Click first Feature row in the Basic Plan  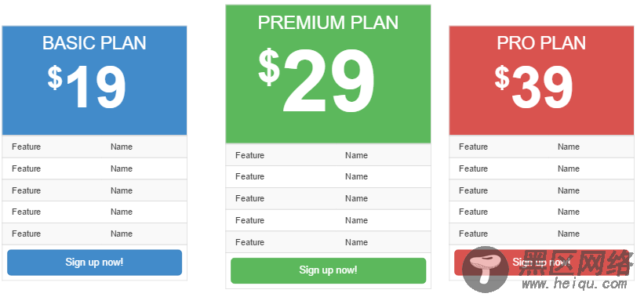coord(94,147)
